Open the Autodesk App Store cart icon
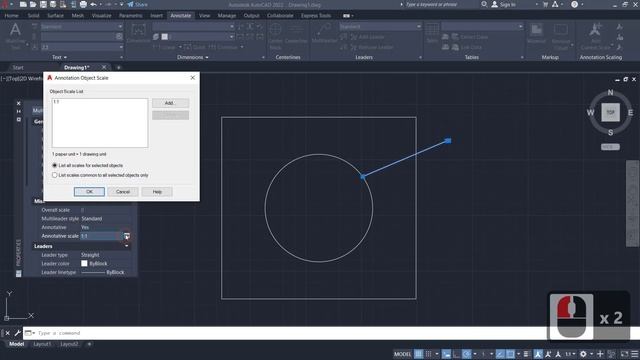The width and height of the screenshot is (640, 360). (x=545, y=4)
